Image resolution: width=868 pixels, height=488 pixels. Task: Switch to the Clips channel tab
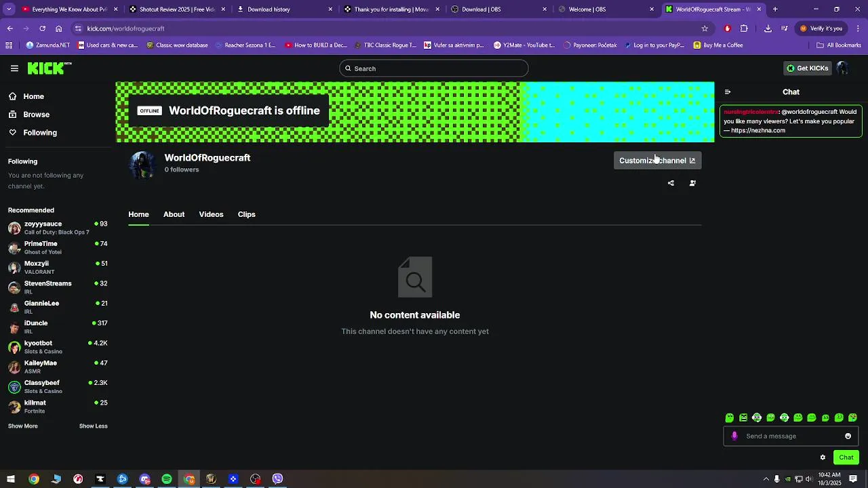click(x=246, y=214)
